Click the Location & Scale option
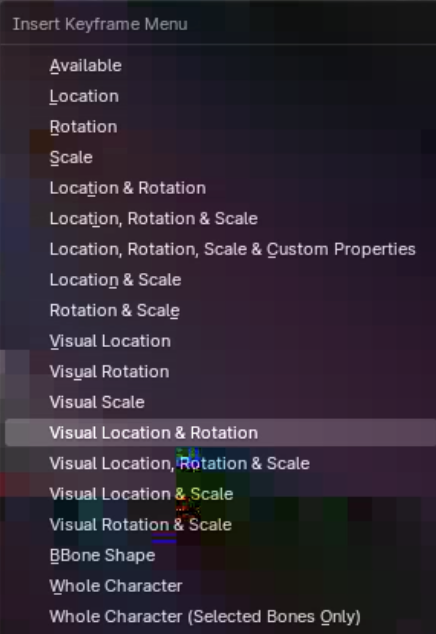This screenshot has width=436, height=634. click(x=220, y=280)
